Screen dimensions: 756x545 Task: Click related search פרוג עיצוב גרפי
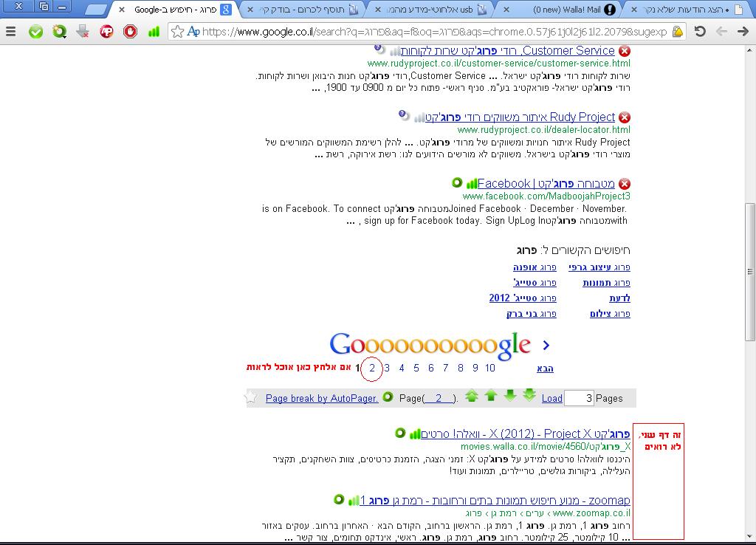pos(599,267)
